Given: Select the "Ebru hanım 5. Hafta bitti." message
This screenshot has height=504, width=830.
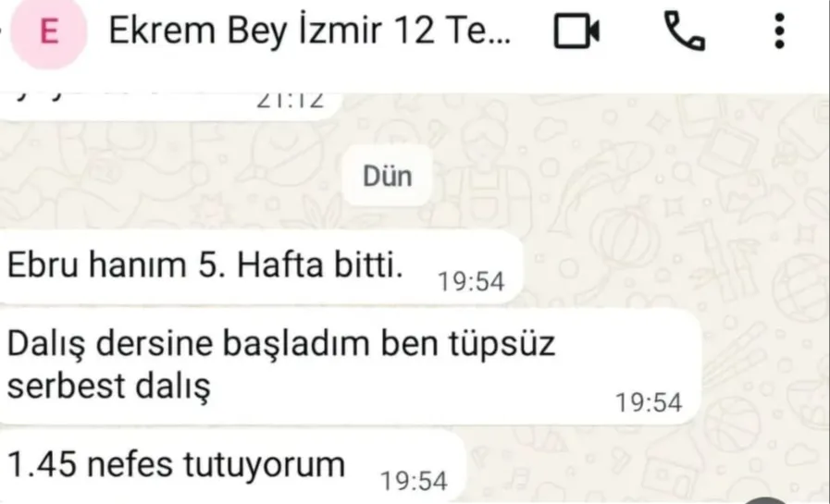Looking at the screenshot, I should tap(260, 266).
